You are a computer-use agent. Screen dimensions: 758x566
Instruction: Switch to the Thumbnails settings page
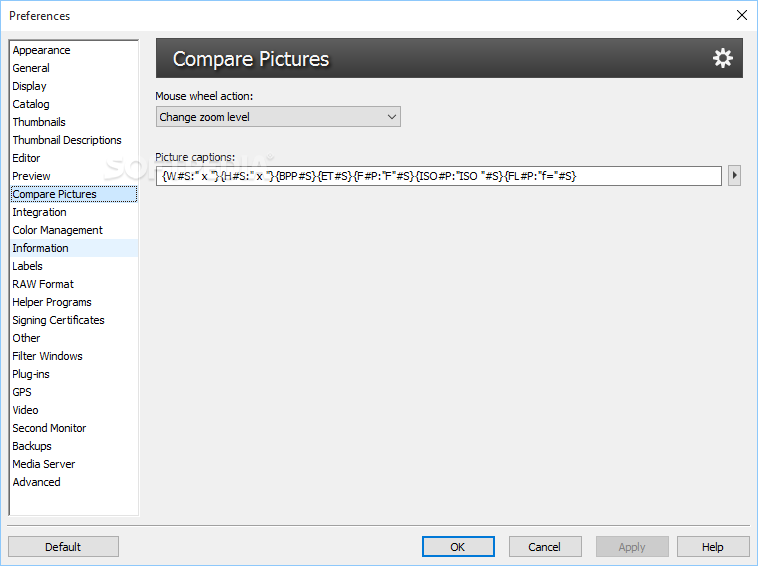(39, 122)
